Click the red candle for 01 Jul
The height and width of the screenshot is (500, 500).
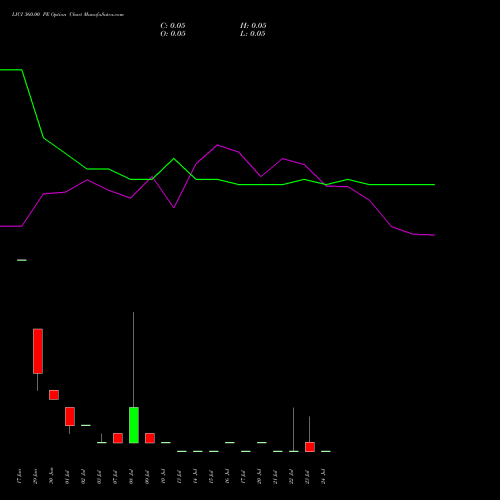[70, 416]
